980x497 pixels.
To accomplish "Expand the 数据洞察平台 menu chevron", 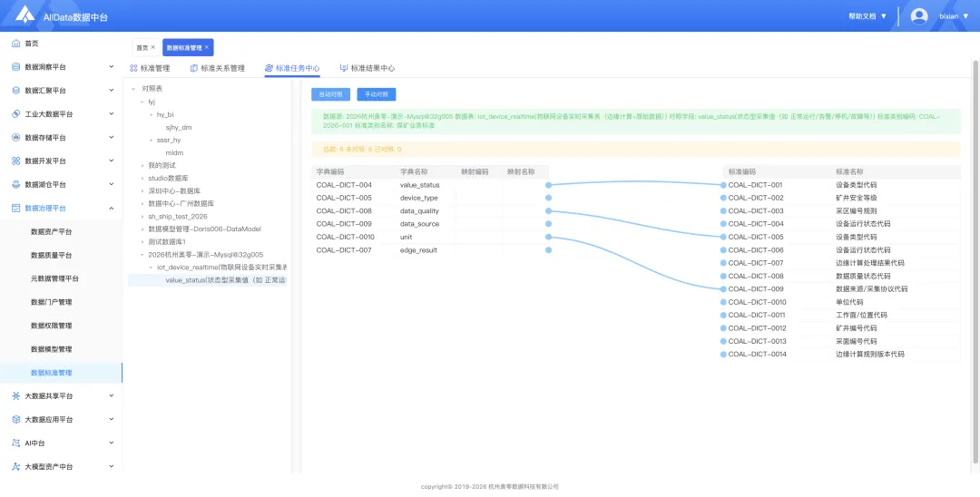I will click(112, 67).
